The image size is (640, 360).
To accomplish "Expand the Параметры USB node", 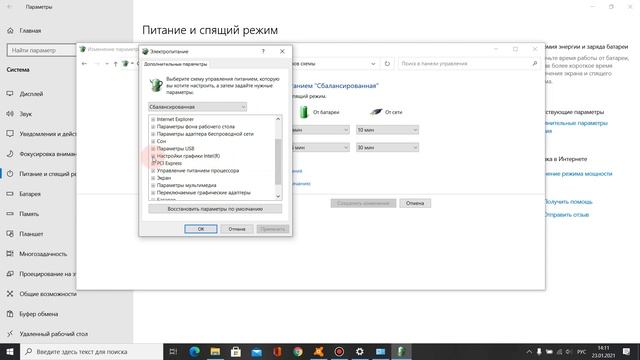I will point(153,149).
